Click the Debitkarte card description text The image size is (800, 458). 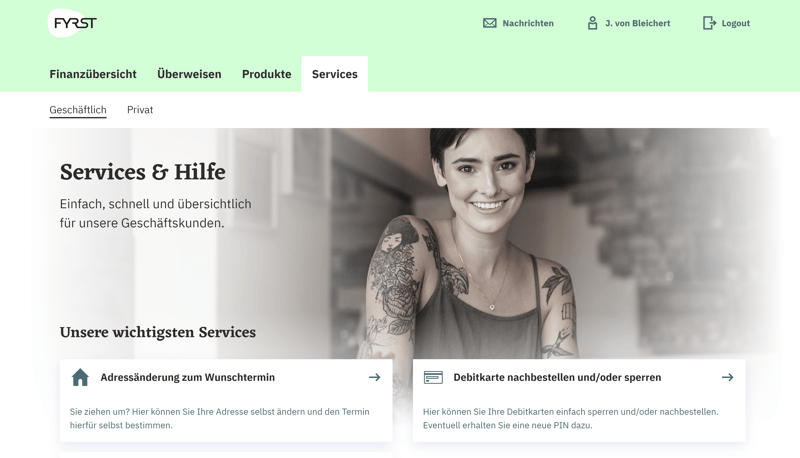pos(570,418)
